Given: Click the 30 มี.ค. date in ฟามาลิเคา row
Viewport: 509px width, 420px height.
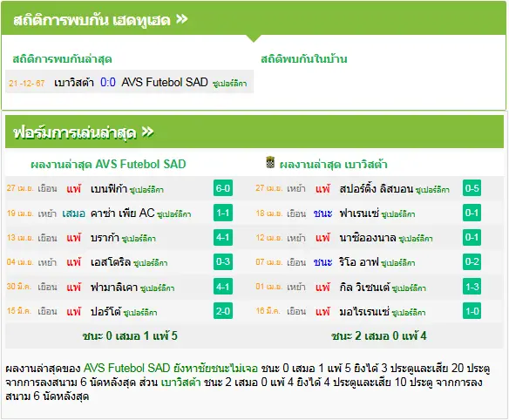Looking at the screenshot, I should pyautogui.click(x=19, y=287).
